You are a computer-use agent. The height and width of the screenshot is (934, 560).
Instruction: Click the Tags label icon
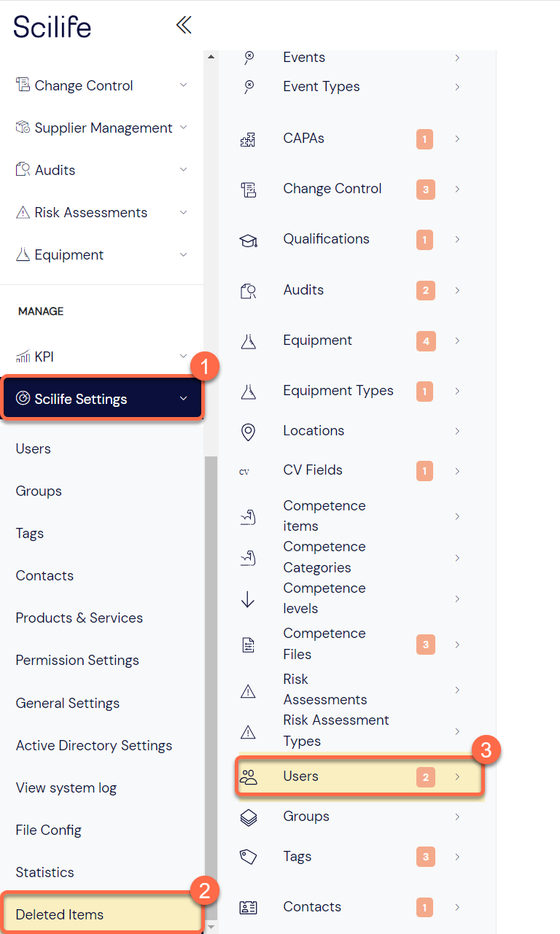pos(248,857)
